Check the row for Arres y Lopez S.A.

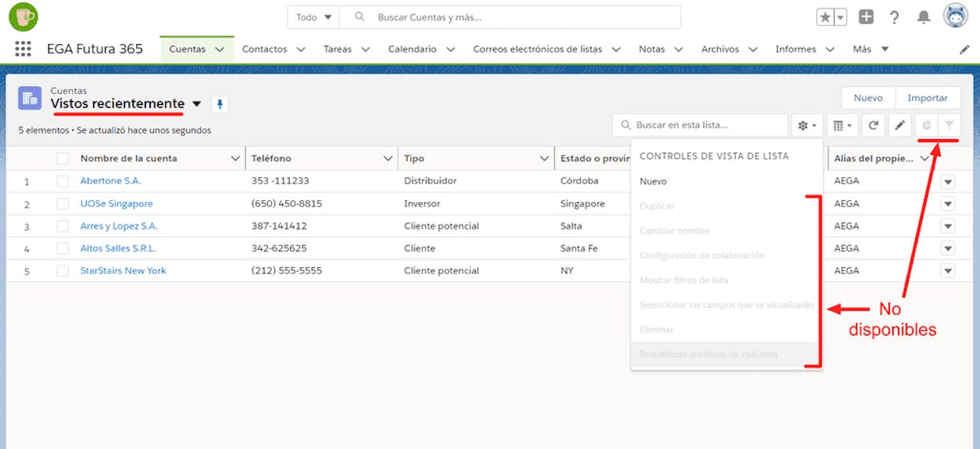62,226
